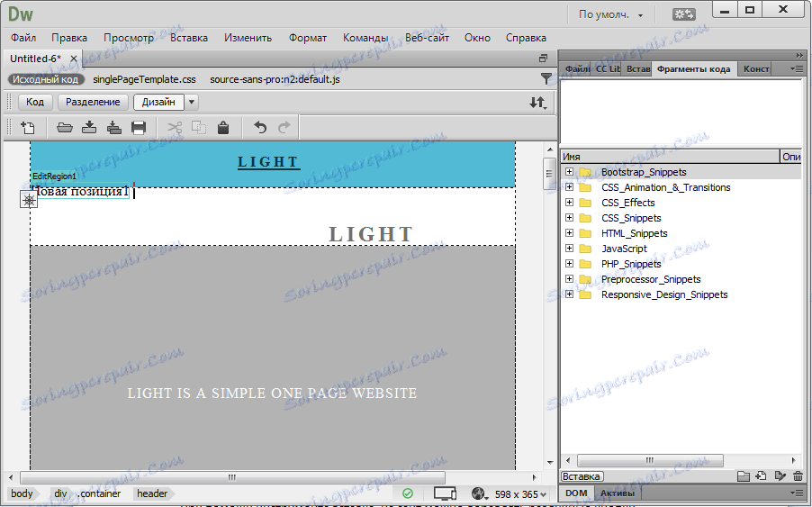Open the DOM panel options menu icon
Screen dimensions: 812x507
[797, 493]
